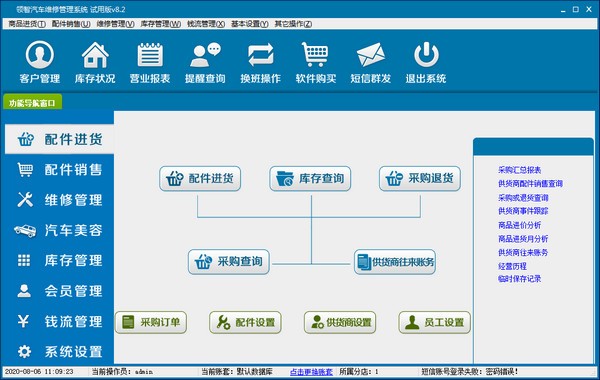600x380 pixels.
Task: Click 所属分店: 1 in status bar
Action: (359, 372)
